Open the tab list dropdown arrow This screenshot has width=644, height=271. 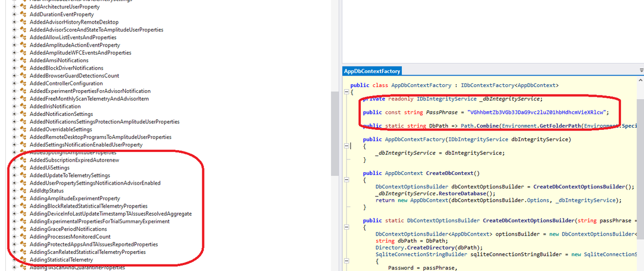641,71
